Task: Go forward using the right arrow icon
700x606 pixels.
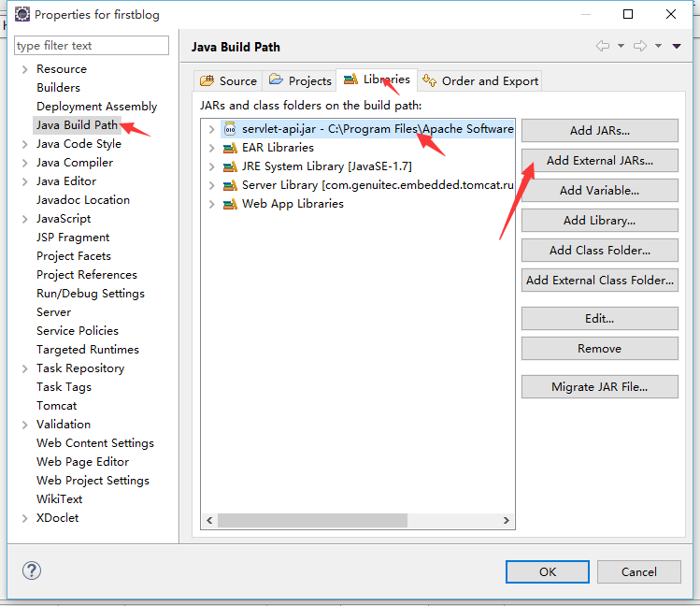Action: click(640, 46)
